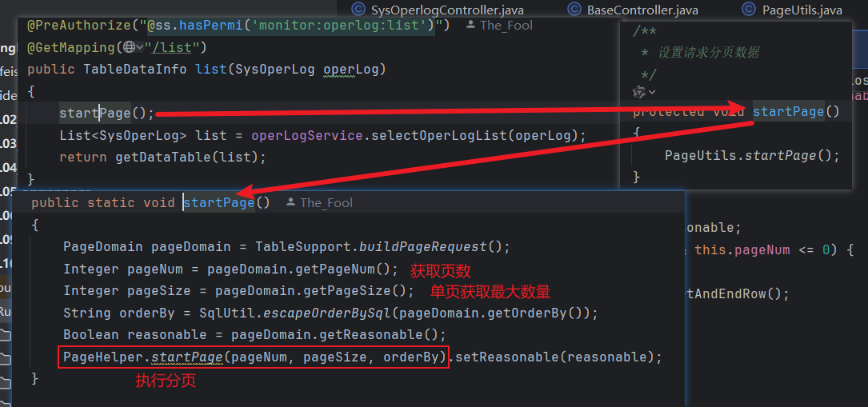Click The_Fool author label after @PreAuthorize
This screenshot has height=407, width=868.
pos(506,25)
